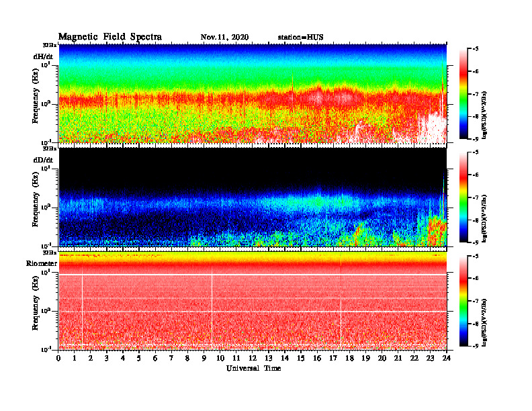The height and width of the screenshot is (411, 532).
Task: Click the "23" tick on Universal Time axis
Action: [430, 359]
